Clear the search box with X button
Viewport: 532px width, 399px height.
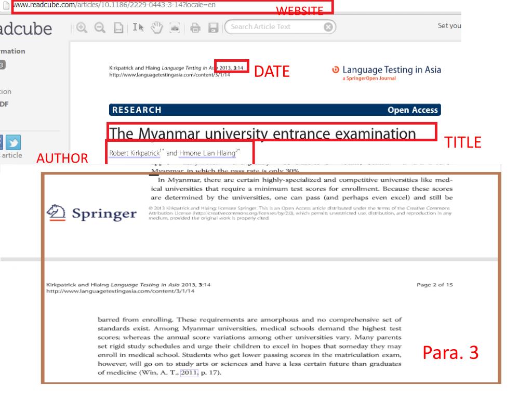pos(328,27)
